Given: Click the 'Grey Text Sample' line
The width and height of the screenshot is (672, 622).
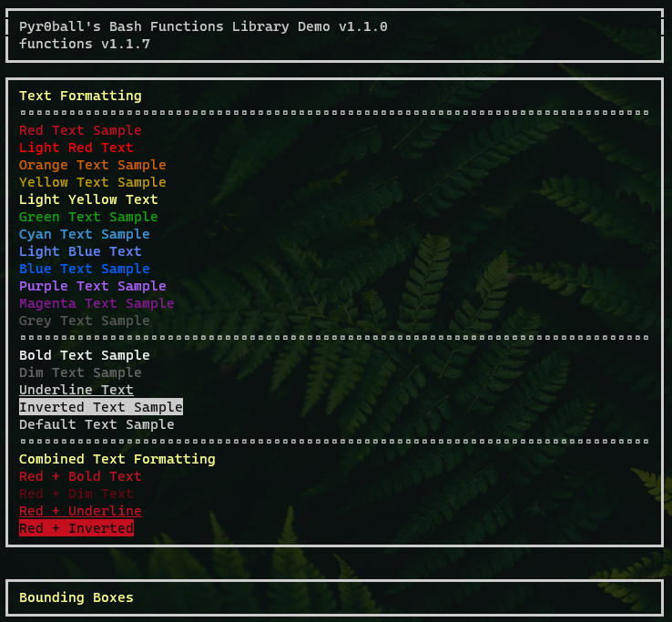Looking at the screenshot, I should pos(85,321).
